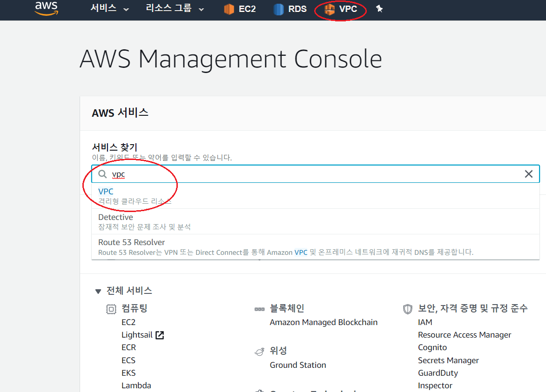Open Amazon Managed Blockchain
Screen dimensions: 546x392
click(324, 322)
